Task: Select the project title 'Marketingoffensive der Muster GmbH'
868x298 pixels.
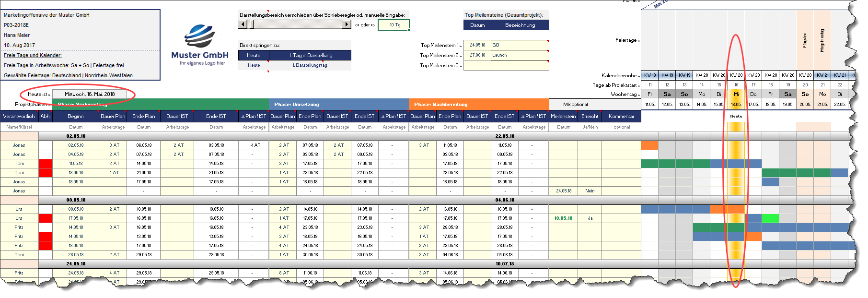Action: point(46,15)
